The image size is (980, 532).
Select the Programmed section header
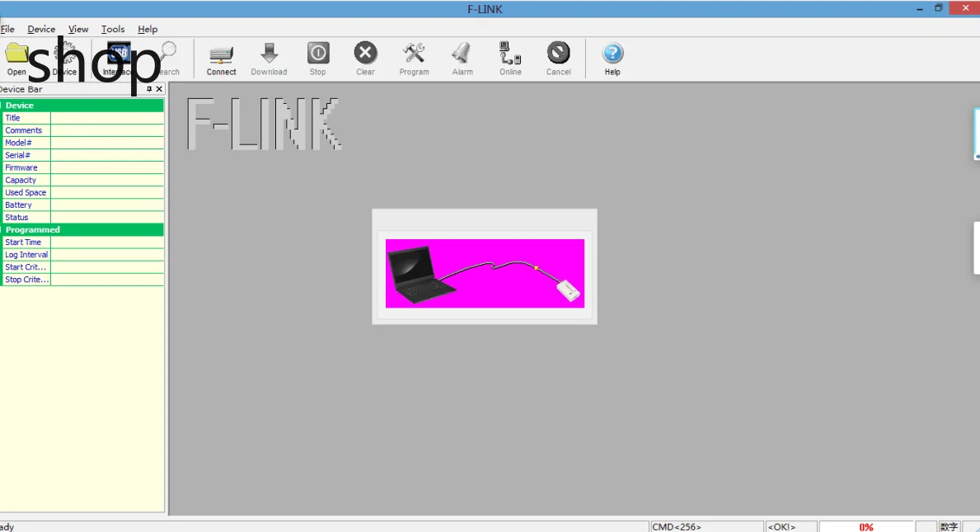coord(82,230)
